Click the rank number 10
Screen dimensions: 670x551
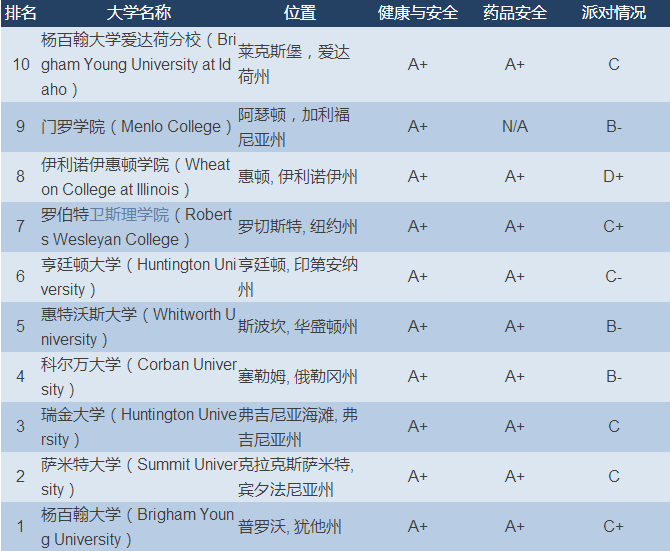pos(21,64)
